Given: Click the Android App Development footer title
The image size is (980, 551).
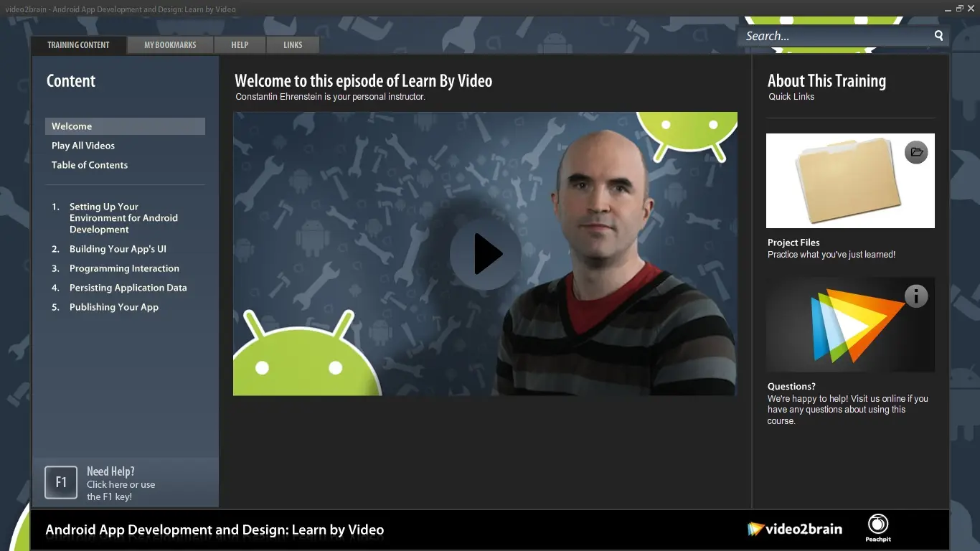Looking at the screenshot, I should (215, 530).
